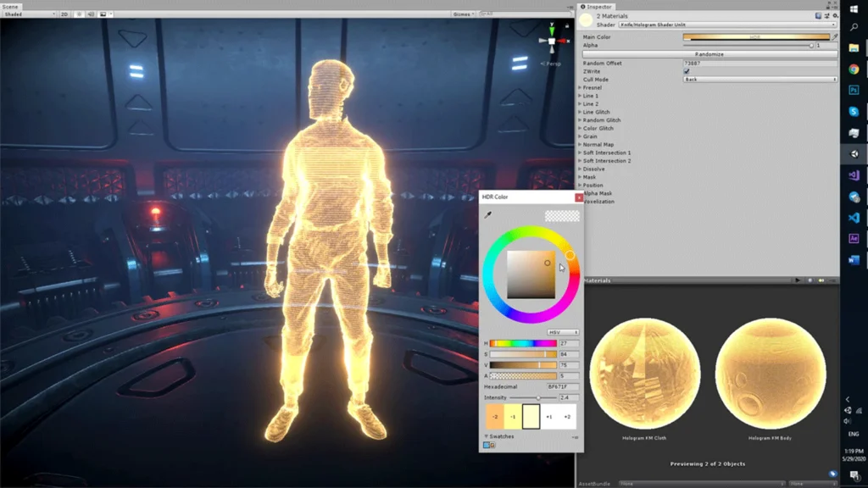Screen dimensions: 868x488
Task: Expand the Mask section
Action: coord(588,177)
